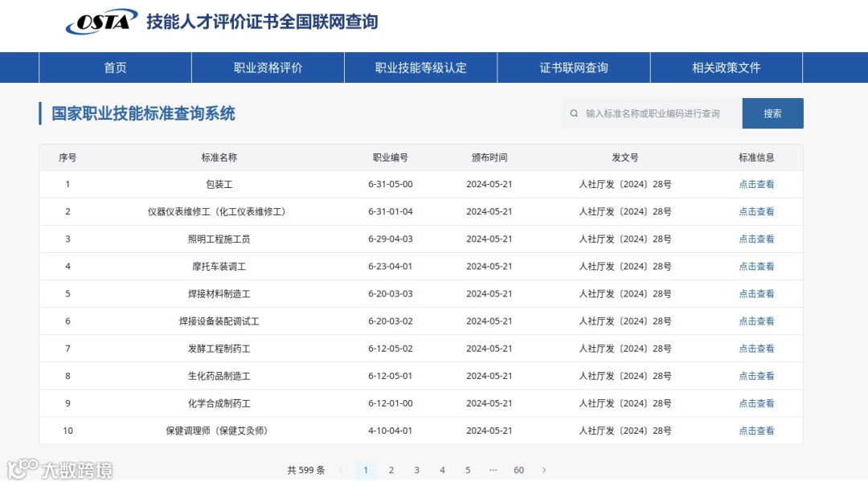Click the 包装工 name cell
Viewport: 868px width, 486px height.
[x=219, y=184]
